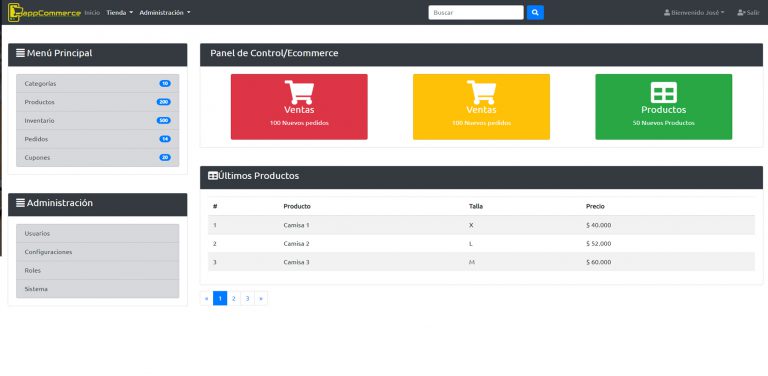Click the Pedidos badge showing 14
This screenshot has height=376, width=768.
(165, 139)
